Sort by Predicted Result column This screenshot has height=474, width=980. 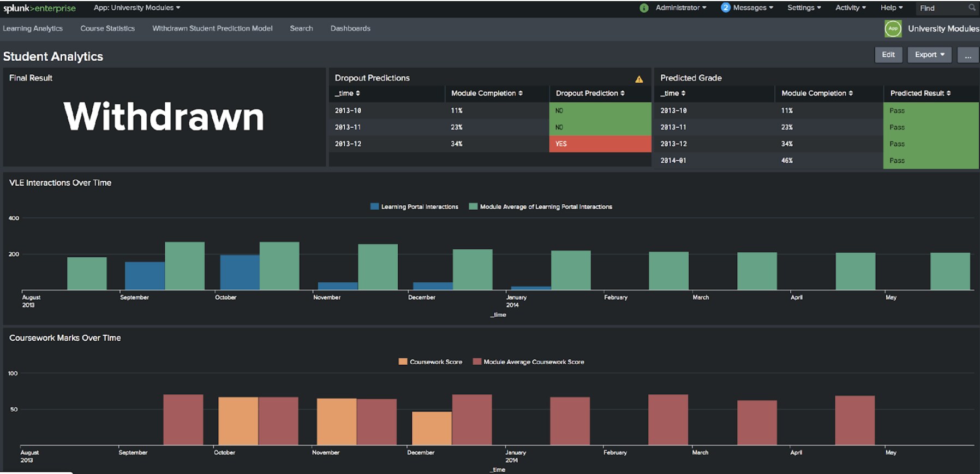coord(921,93)
